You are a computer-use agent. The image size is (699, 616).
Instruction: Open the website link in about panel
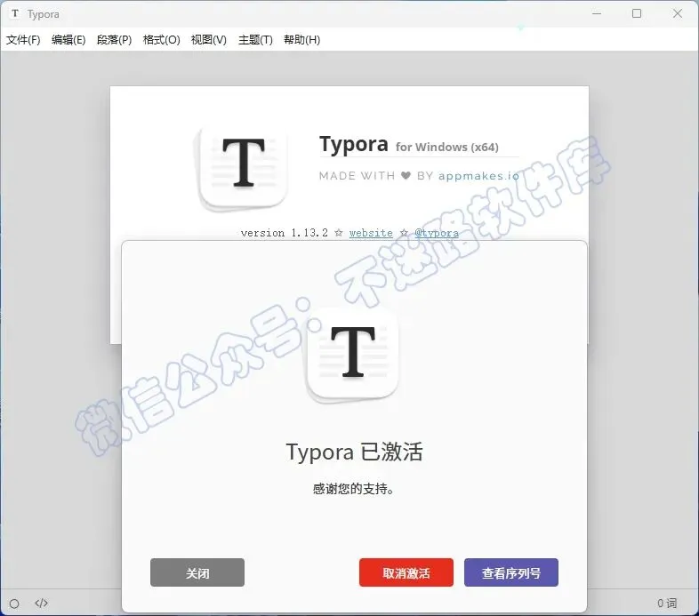371,233
